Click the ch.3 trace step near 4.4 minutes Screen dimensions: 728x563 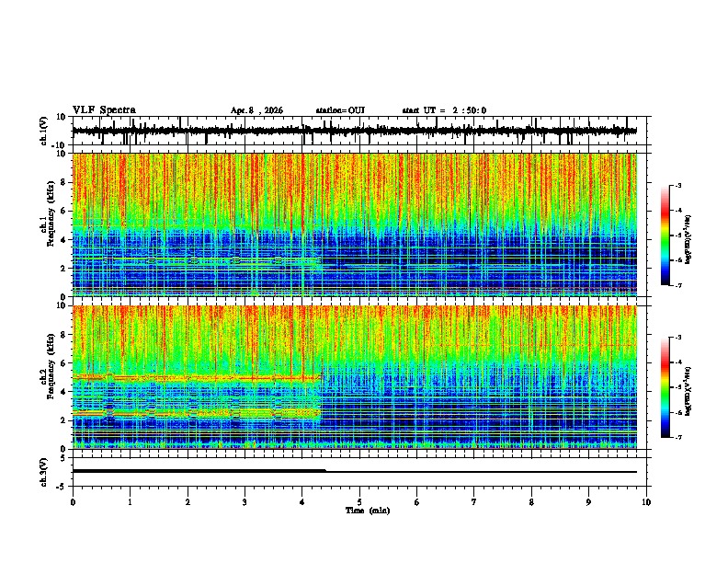[325, 471]
